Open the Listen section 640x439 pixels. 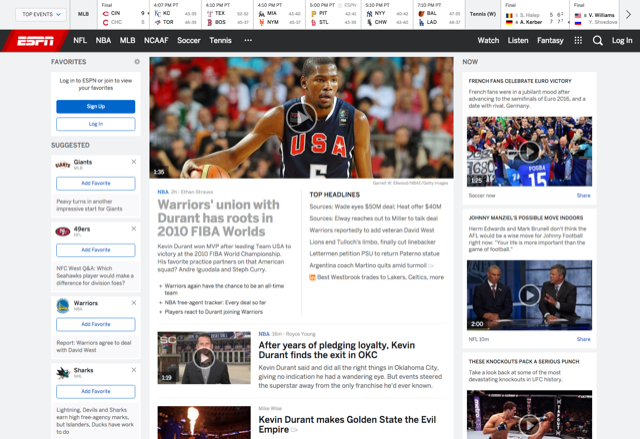[x=518, y=40]
